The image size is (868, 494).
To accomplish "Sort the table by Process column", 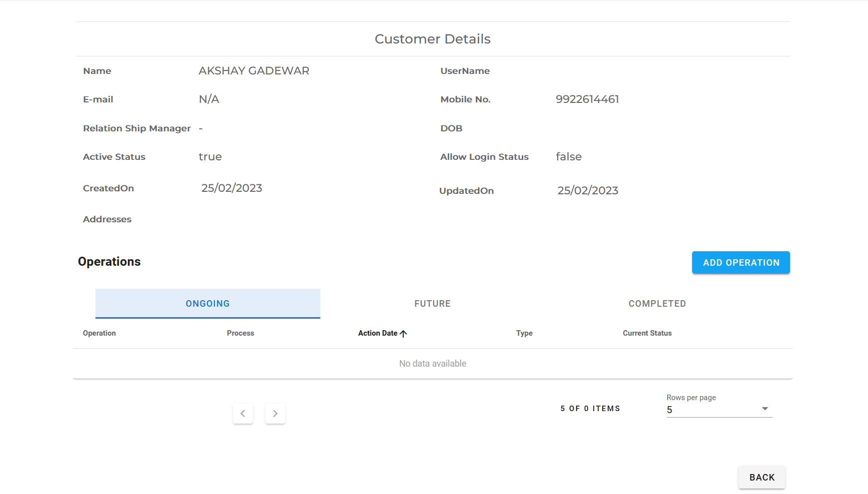I will 240,333.
